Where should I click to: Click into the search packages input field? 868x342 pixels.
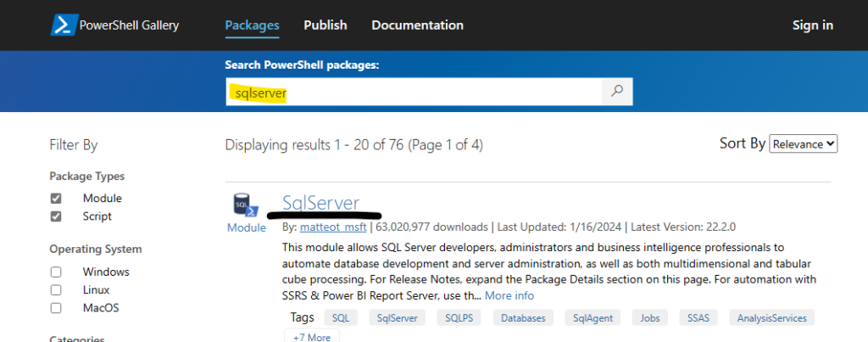pyautogui.click(x=414, y=92)
